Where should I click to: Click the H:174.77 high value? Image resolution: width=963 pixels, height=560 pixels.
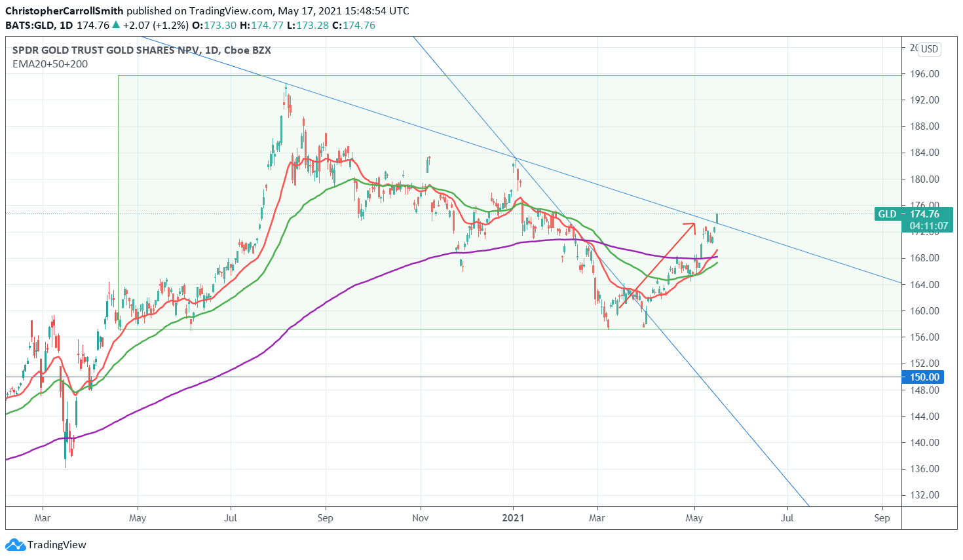(261, 25)
